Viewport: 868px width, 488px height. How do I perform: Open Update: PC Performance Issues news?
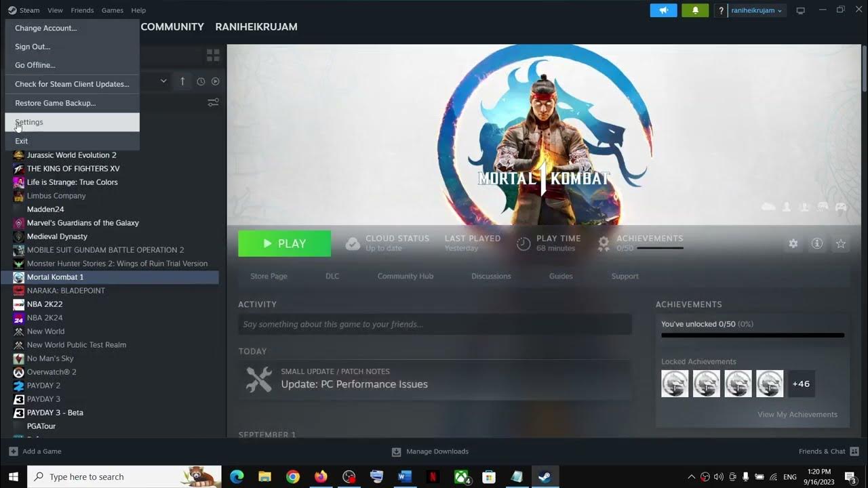(355, 384)
